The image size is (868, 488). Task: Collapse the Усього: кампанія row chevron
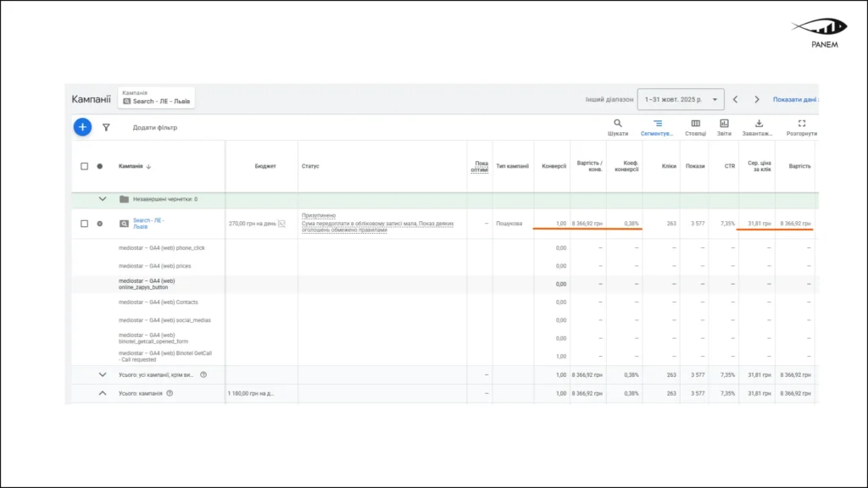click(x=103, y=393)
